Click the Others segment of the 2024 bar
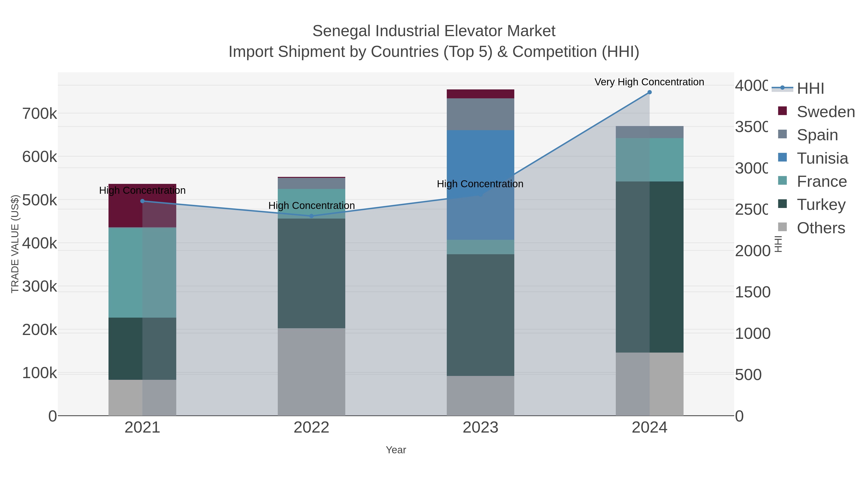The width and height of the screenshot is (868, 488). (650, 384)
